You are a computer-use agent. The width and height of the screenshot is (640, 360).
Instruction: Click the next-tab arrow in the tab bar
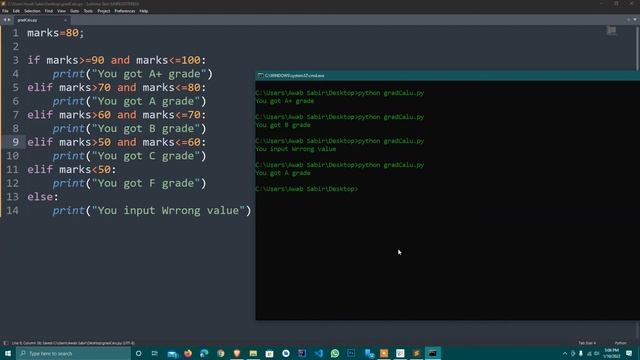pos(9,20)
